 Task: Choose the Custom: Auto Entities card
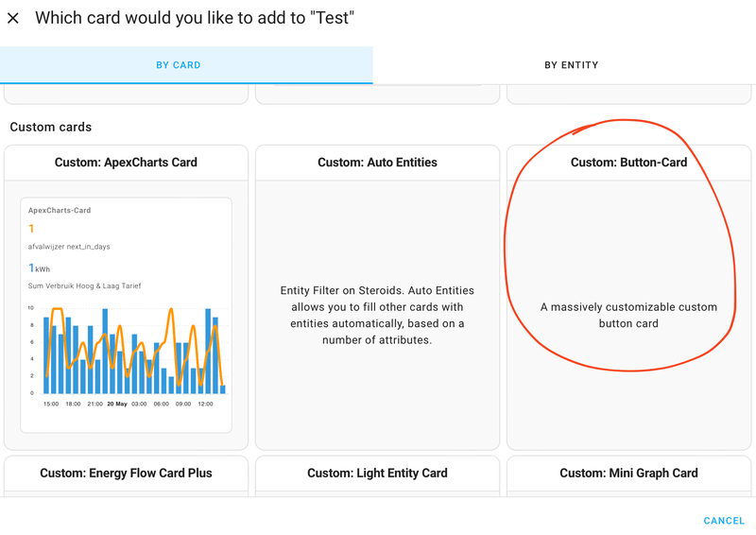coord(377,163)
